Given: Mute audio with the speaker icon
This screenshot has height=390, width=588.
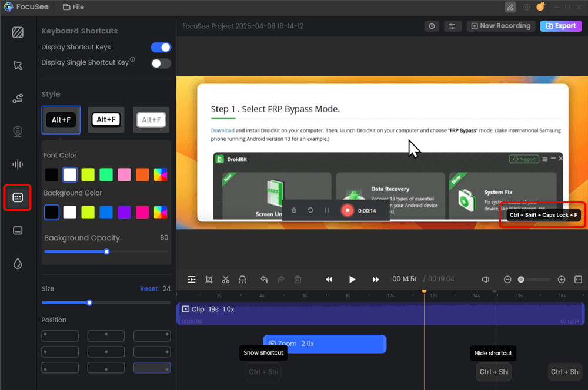Looking at the screenshot, I should [x=486, y=280].
